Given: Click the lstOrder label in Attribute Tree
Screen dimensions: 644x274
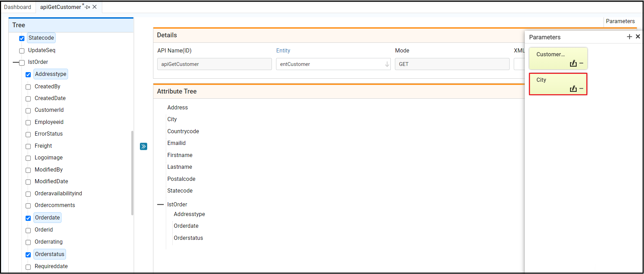Looking at the screenshot, I should [x=177, y=205].
